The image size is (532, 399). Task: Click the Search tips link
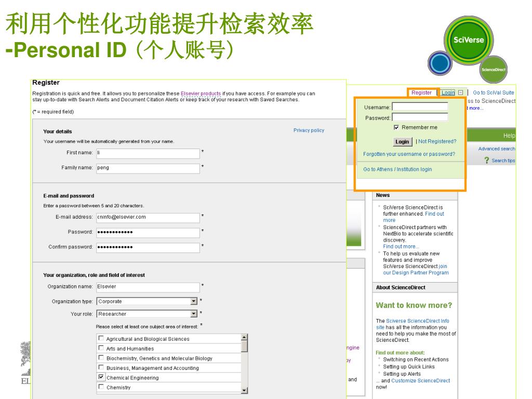(x=503, y=161)
